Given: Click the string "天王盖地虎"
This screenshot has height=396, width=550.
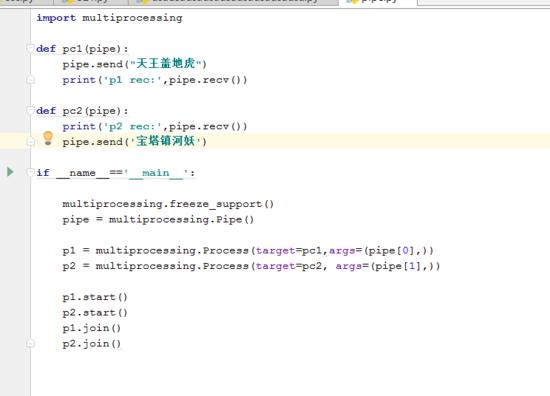Looking at the screenshot, I should 166,64.
